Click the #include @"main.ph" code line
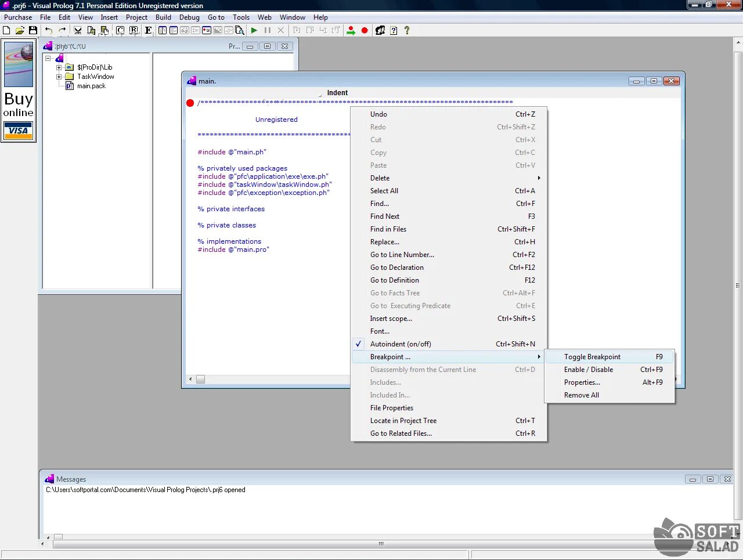Image resolution: width=743 pixels, height=560 pixels. coord(232,152)
